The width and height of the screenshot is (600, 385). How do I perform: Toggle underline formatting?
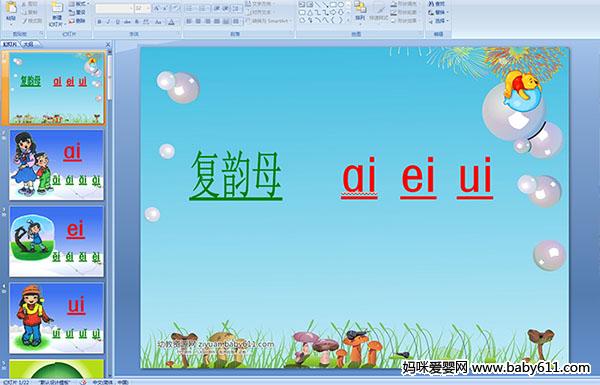pyautogui.click(x=117, y=22)
